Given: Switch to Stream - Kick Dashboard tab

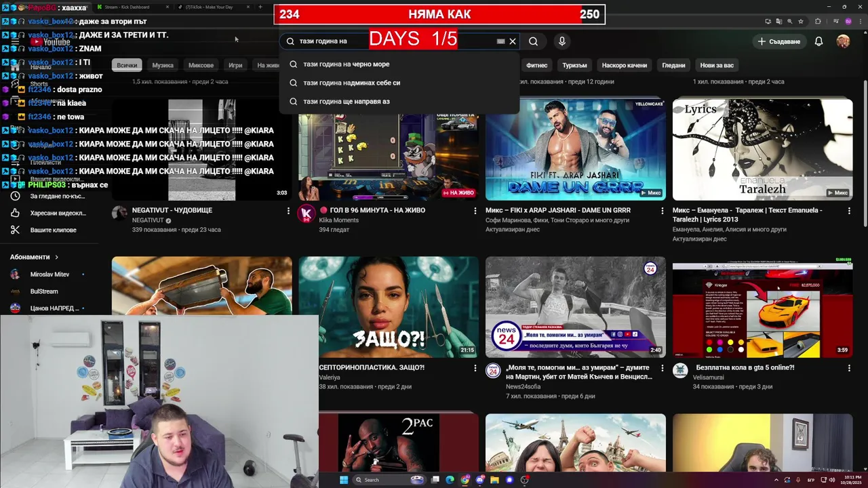Looking at the screenshot, I should coord(132,7).
